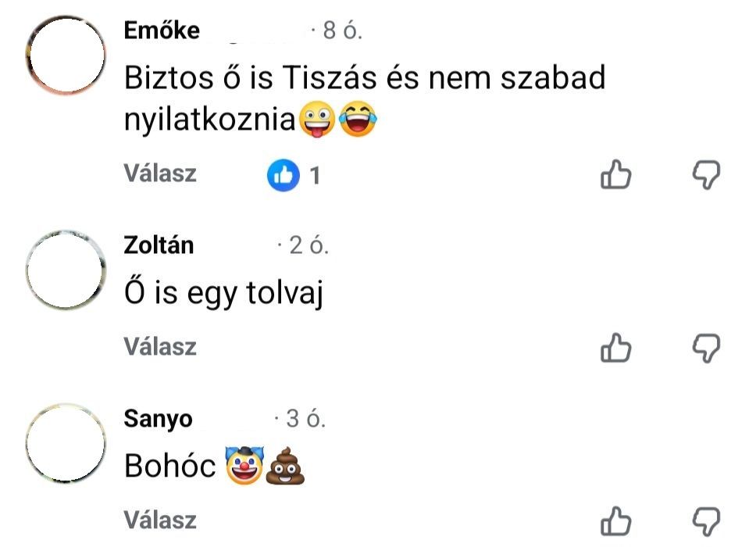Screen dimensions: 756x547
Task: Open Sanyo's profile by name
Action: (158, 419)
